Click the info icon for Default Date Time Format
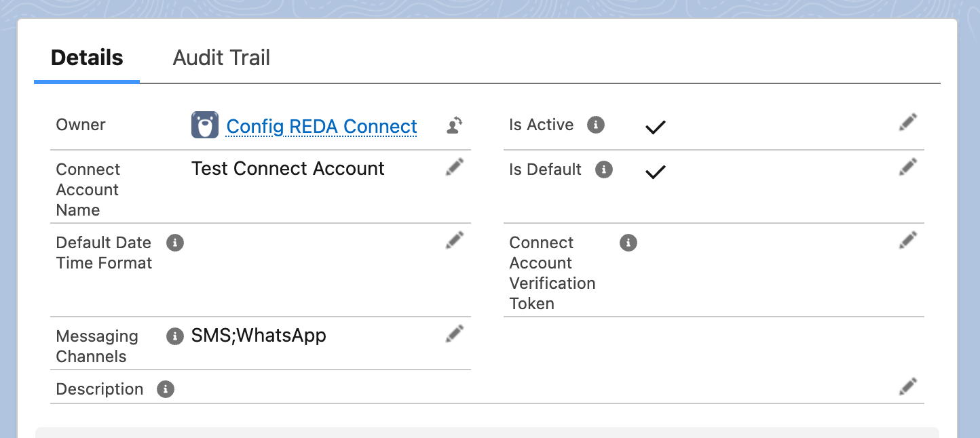 pos(175,243)
